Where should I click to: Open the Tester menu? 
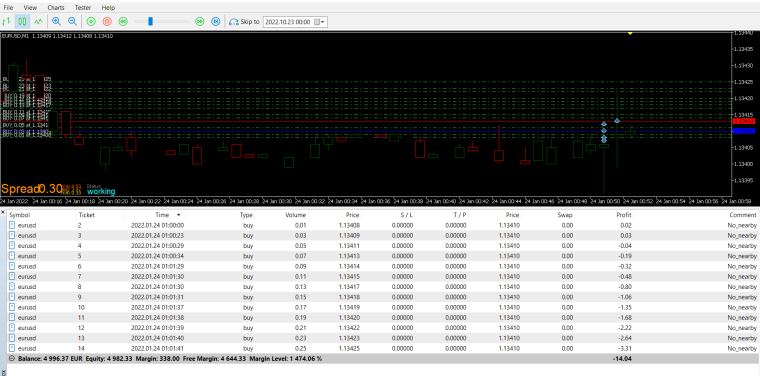pyautogui.click(x=83, y=8)
